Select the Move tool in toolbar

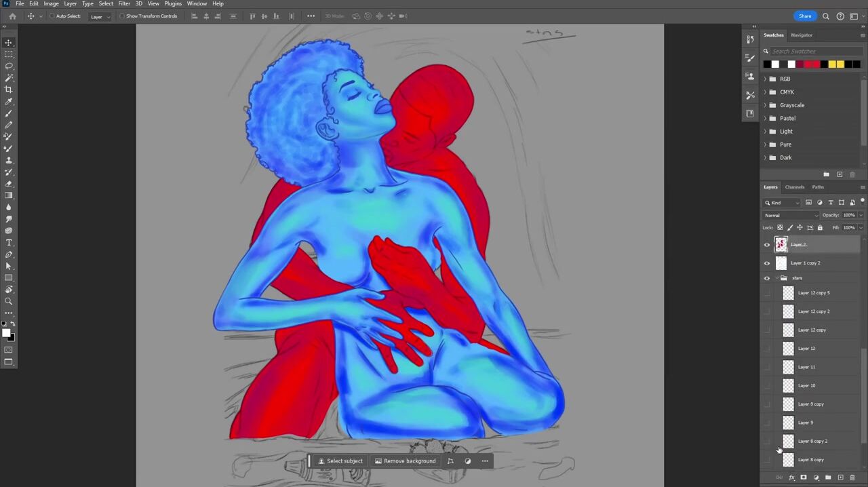tap(9, 43)
